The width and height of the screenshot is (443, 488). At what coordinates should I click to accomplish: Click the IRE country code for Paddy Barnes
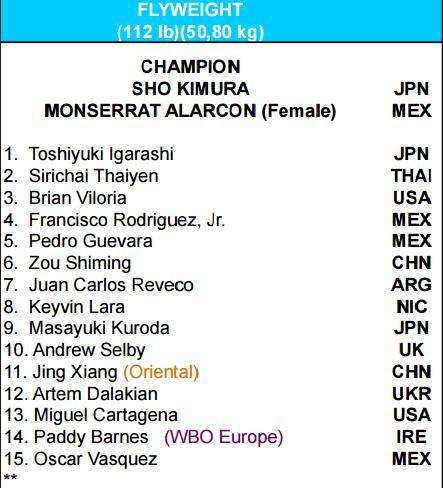pos(412,437)
